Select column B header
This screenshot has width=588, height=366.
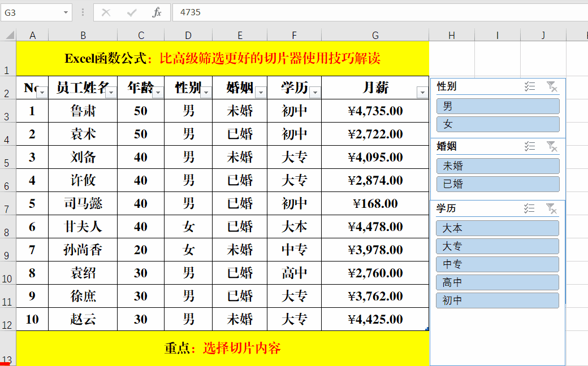coord(83,35)
